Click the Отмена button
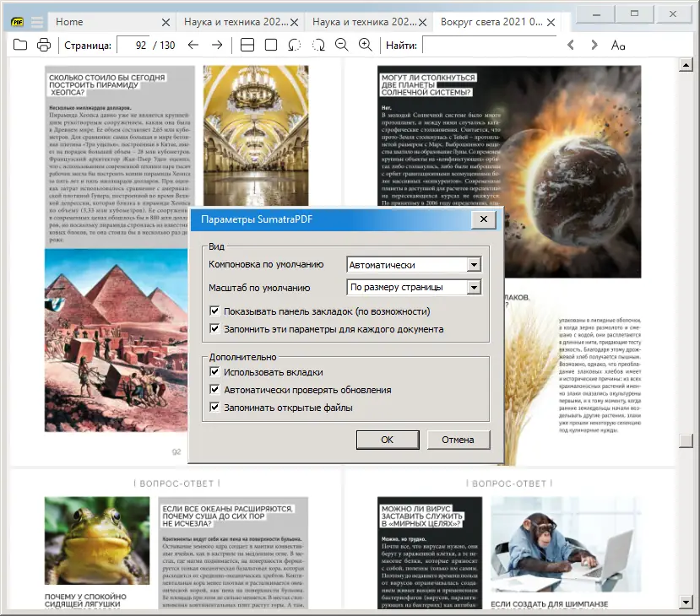 [458, 440]
